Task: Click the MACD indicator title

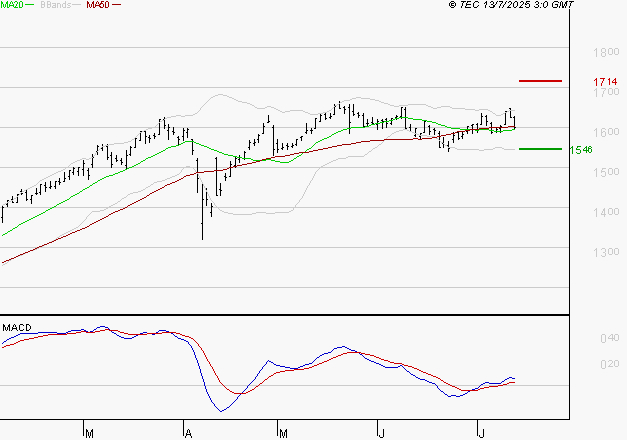Action: [15, 327]
